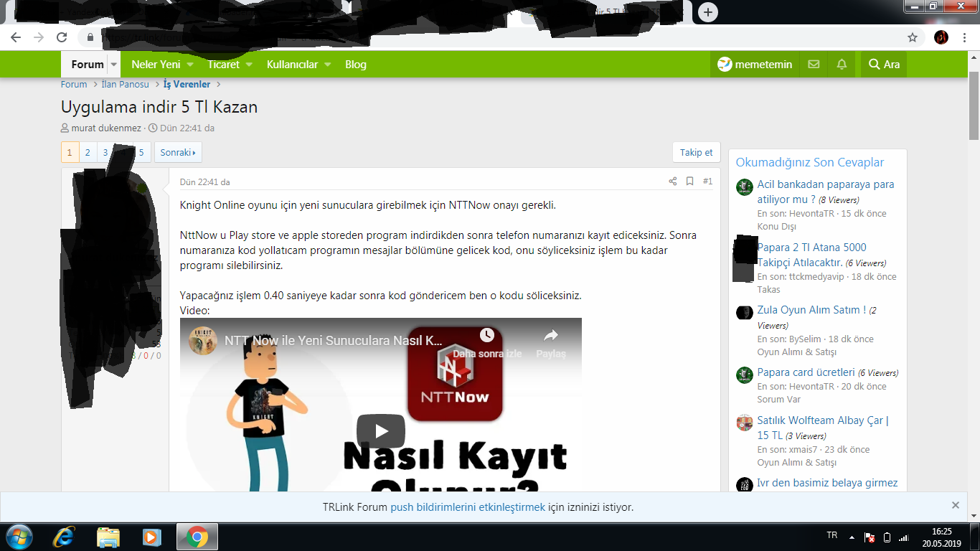Open the inbox envelope icon in navbar
Screen dimensions: 980x551
814,65
